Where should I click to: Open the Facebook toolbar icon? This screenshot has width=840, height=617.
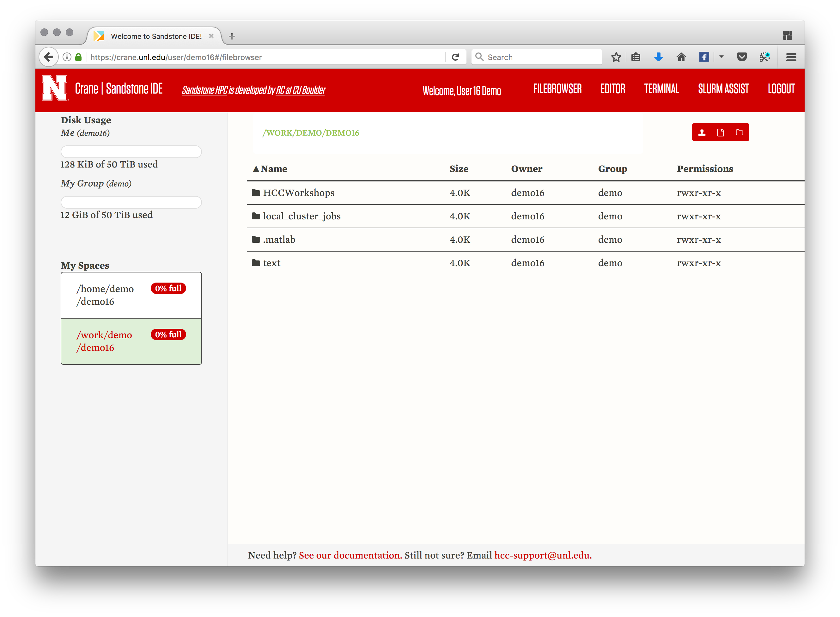(x=704, y=57)
